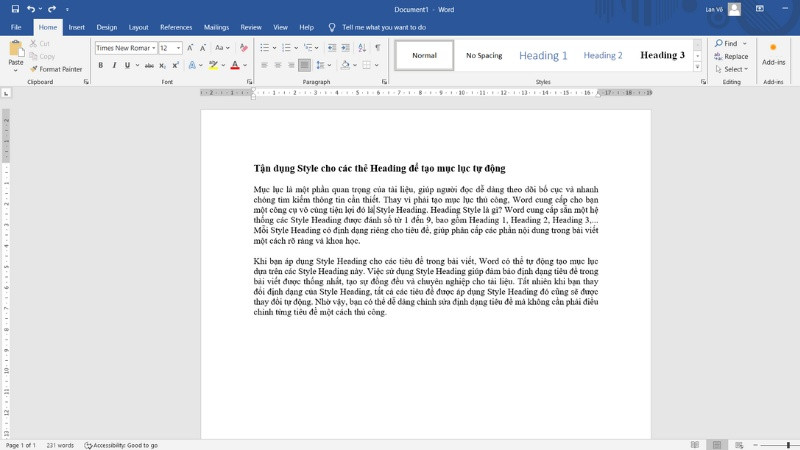Toggle Italic formatting

pos(114,65)
